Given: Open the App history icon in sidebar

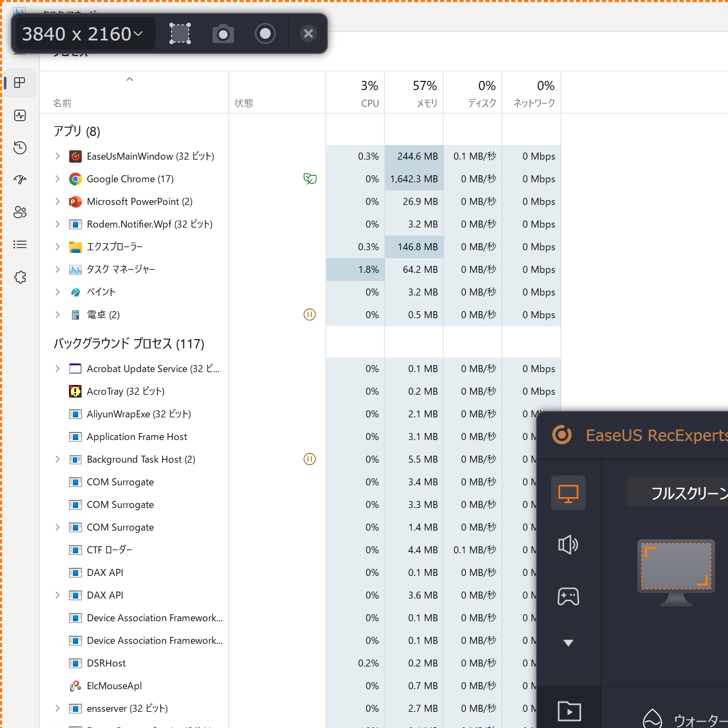Looking at the screenshot, I should click(x=20, y=148).
